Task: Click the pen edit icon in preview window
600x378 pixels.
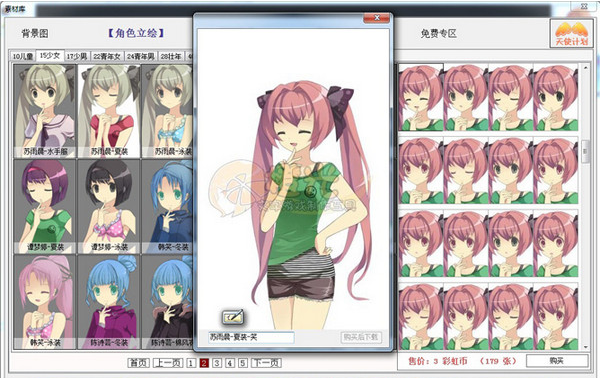Action: (x=233, y=317)
